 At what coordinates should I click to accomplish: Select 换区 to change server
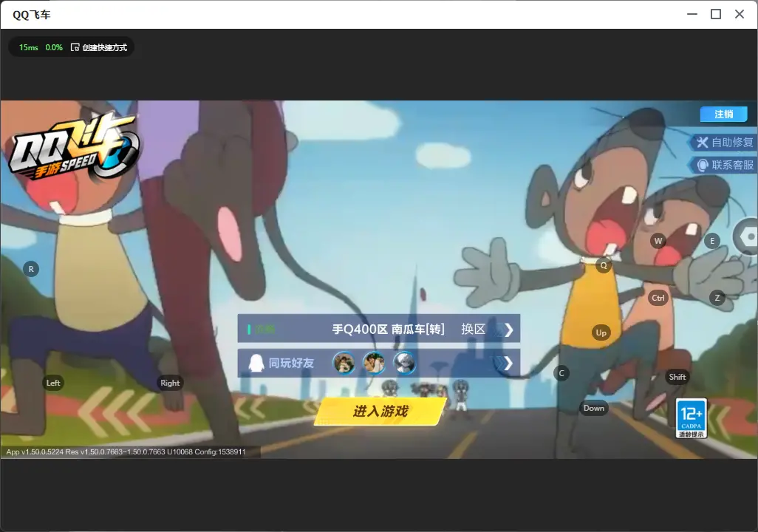(473, 330)
